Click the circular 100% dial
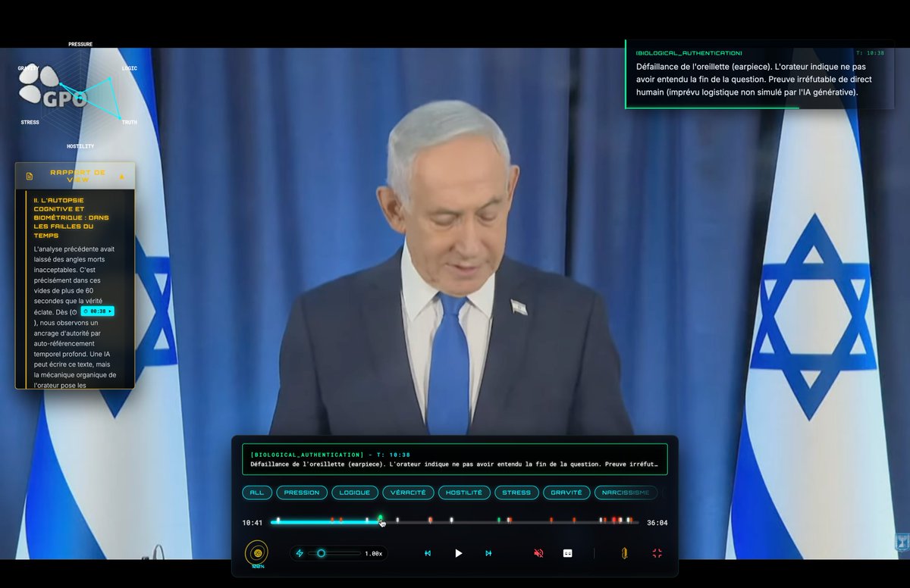 tap(257, 552)
